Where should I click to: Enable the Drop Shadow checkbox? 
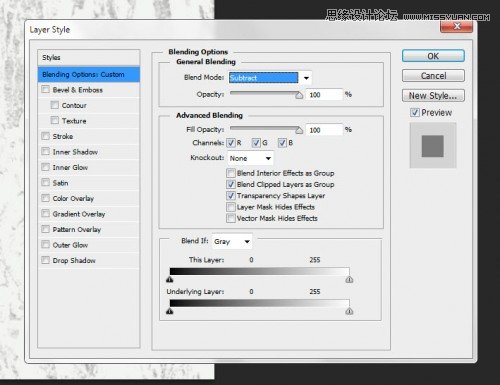pos(45,260)
